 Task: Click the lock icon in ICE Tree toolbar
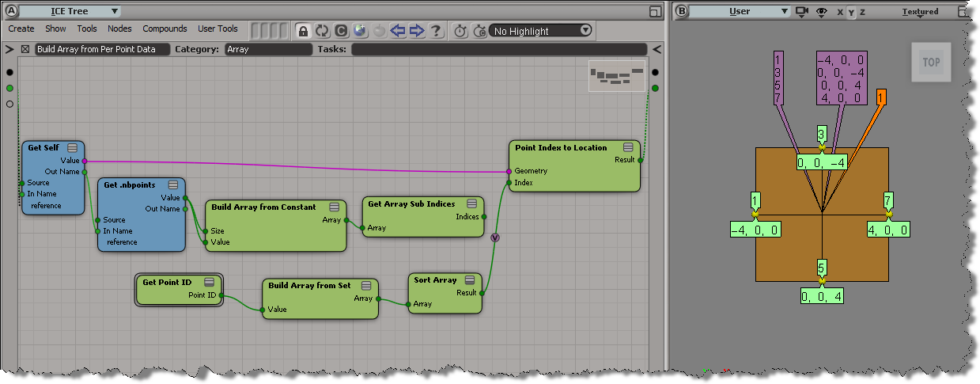click(x=303, y=31)
